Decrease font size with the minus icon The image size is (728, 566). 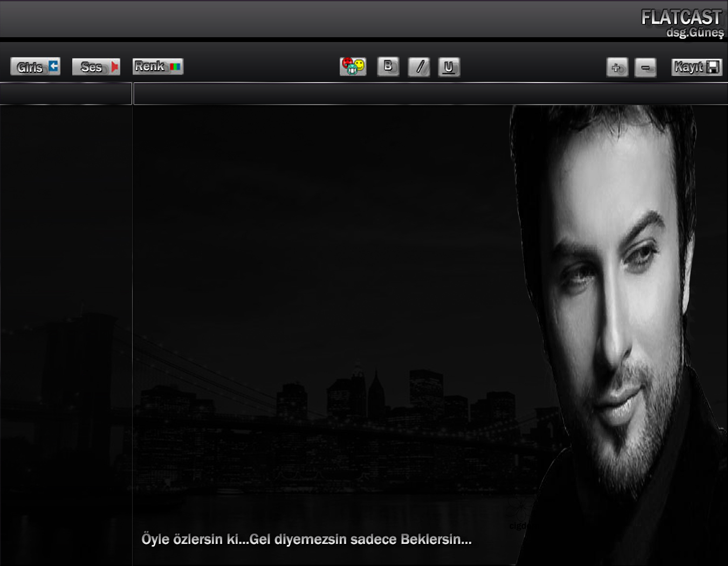pyautogui.click(x=645, y=67)
